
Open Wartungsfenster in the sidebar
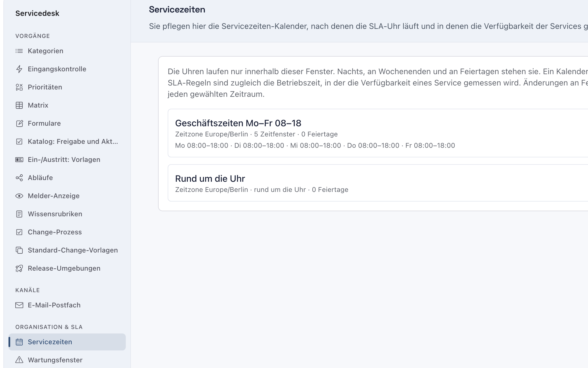coord(67,360)
